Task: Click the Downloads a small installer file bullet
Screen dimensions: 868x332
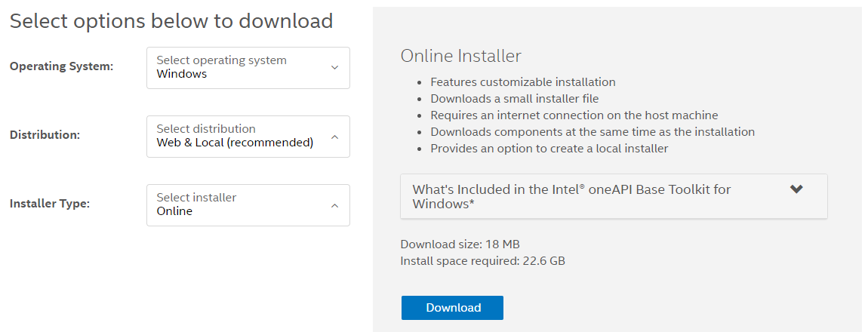Action: (x=514, y=98)
